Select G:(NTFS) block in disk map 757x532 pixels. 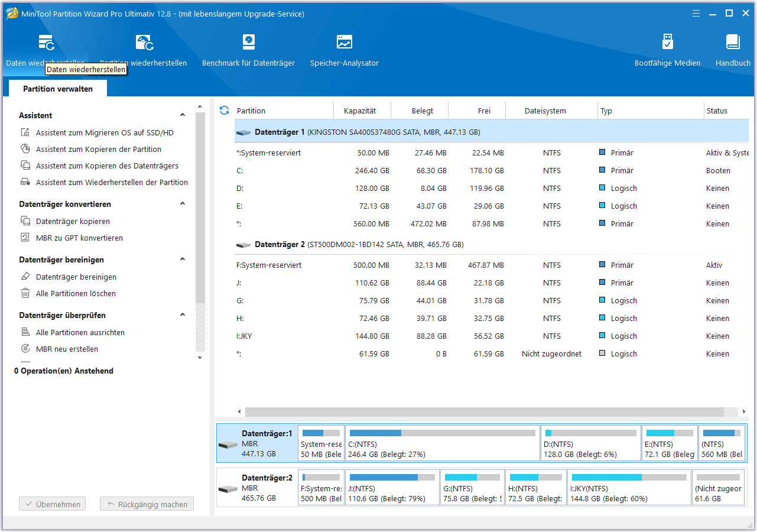point(472,488)
